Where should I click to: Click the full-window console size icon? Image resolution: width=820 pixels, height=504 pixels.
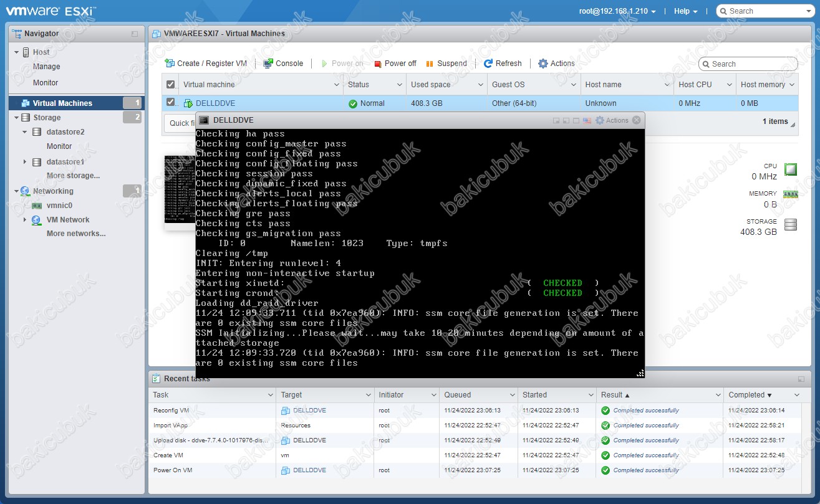pos(576,120)
